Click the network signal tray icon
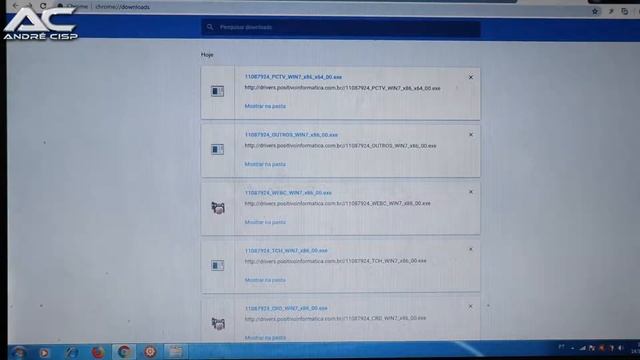This screenshot has width=640, height=360. (x=582, y=348)
